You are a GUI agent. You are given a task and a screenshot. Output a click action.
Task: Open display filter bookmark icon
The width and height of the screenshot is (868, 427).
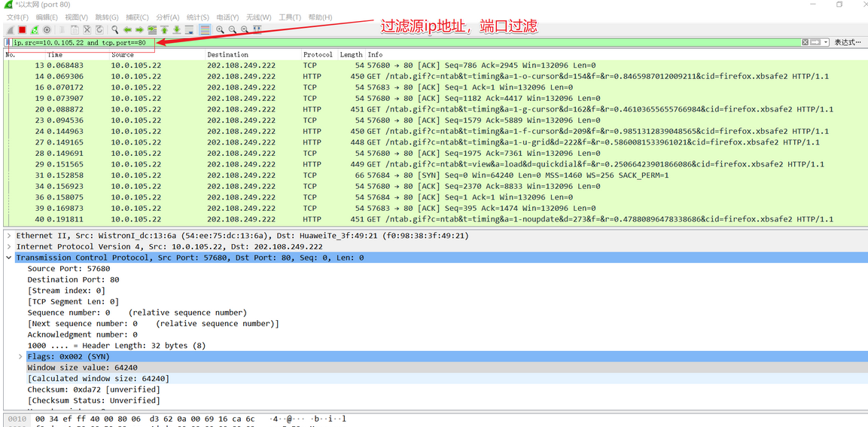point(8,42)
